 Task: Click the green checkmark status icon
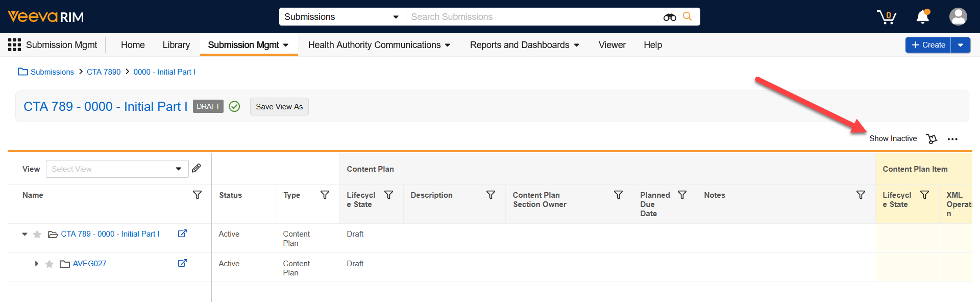point(234,106)
